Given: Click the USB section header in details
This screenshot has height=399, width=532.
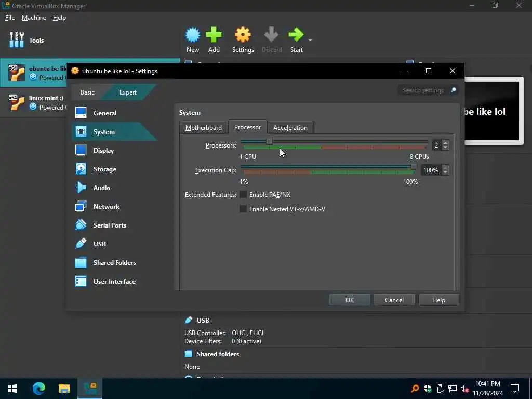Looking at the screenshot, I should coord(203,320).
